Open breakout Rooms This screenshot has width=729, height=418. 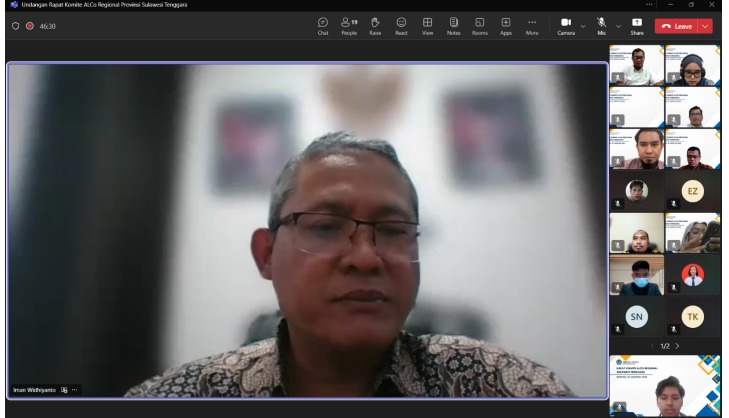(479, 25)
